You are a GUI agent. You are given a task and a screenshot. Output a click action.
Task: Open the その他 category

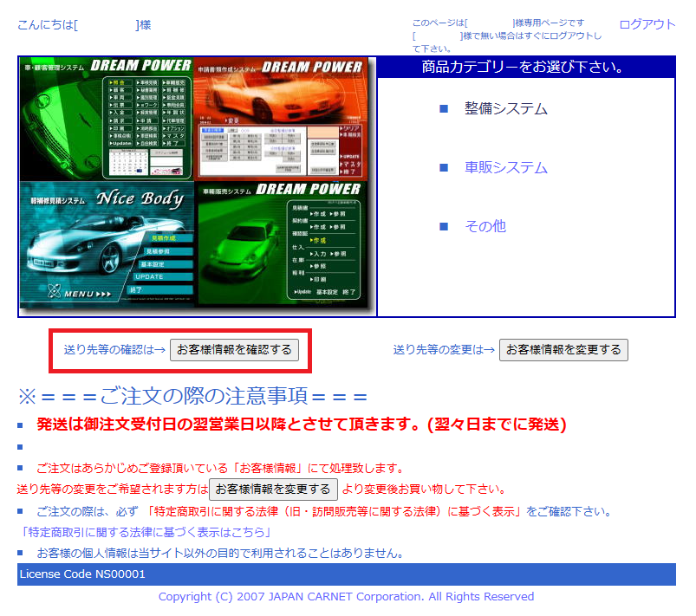click(x=485, y=226)
